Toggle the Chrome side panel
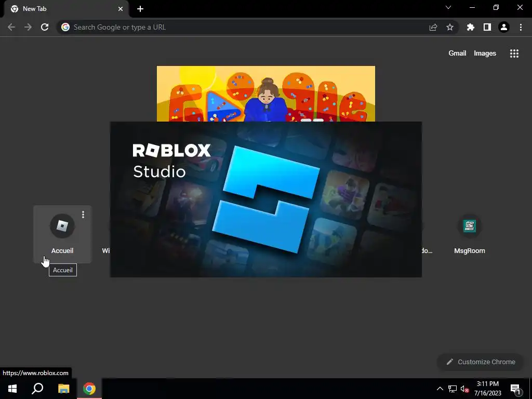Image resolution: width=532 pixels, height=399 pixels. (x=487, y=27)
